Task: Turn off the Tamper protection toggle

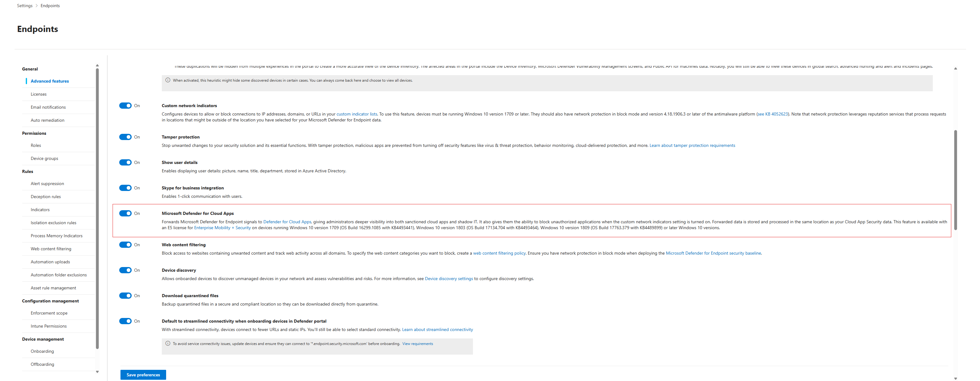Action: point(125,137)
